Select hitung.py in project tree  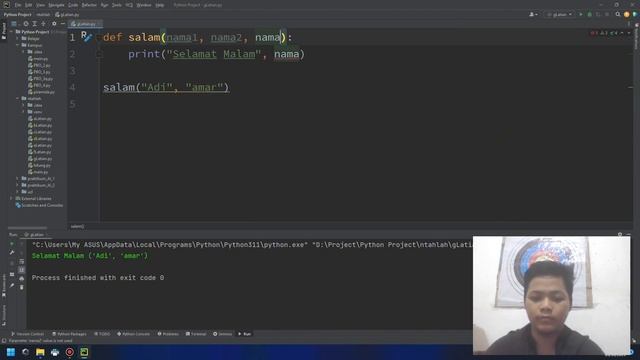[x=39, y=165]
